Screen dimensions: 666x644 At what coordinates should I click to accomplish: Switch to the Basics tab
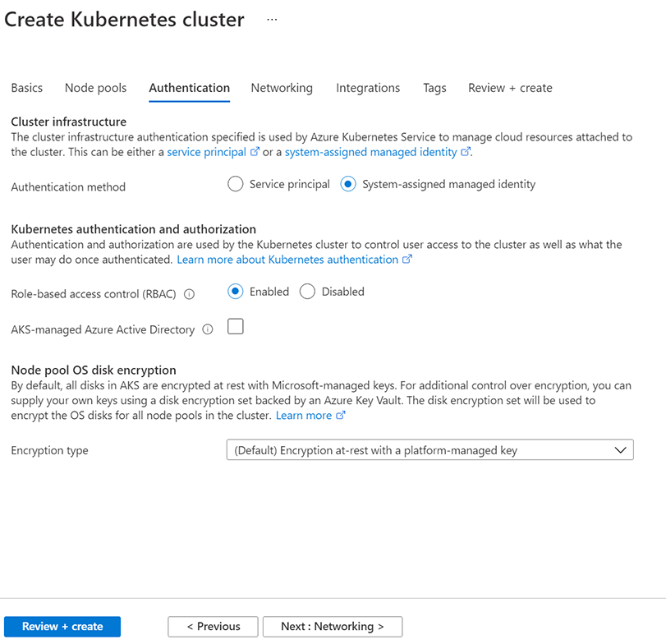click(x=27, y=88)
